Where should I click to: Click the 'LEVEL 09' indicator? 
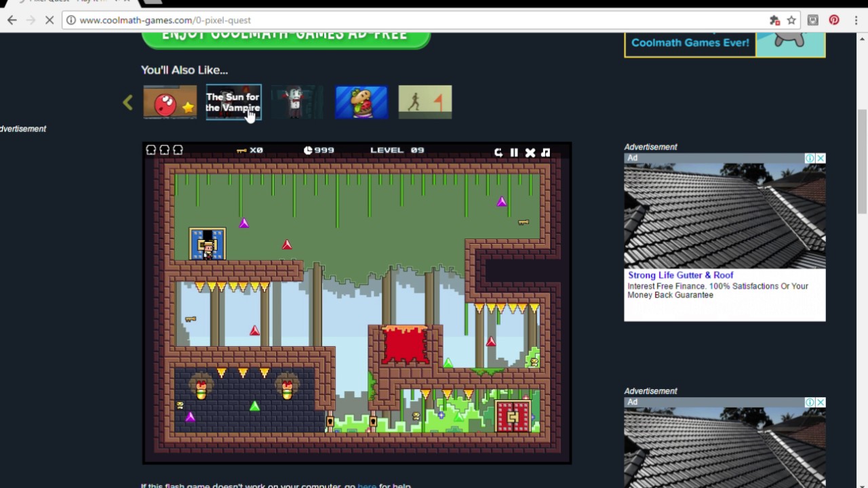(397, 150)
